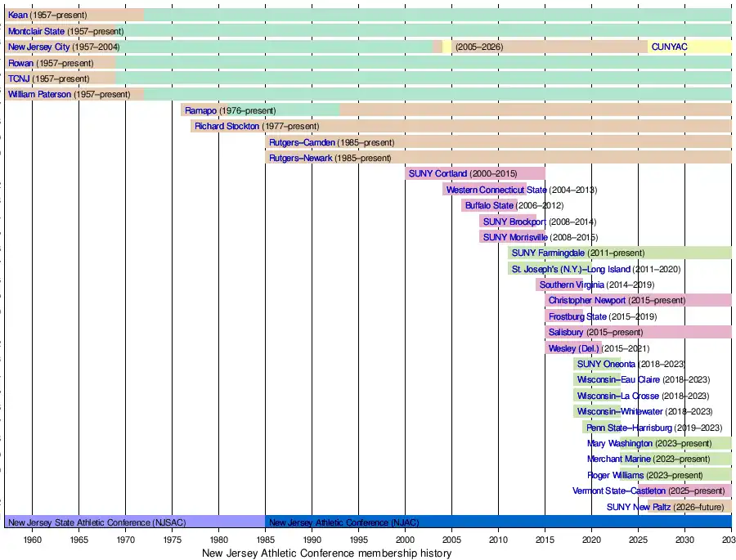
Task: Click the Christopher Newport link
Action: pos(586,301)
